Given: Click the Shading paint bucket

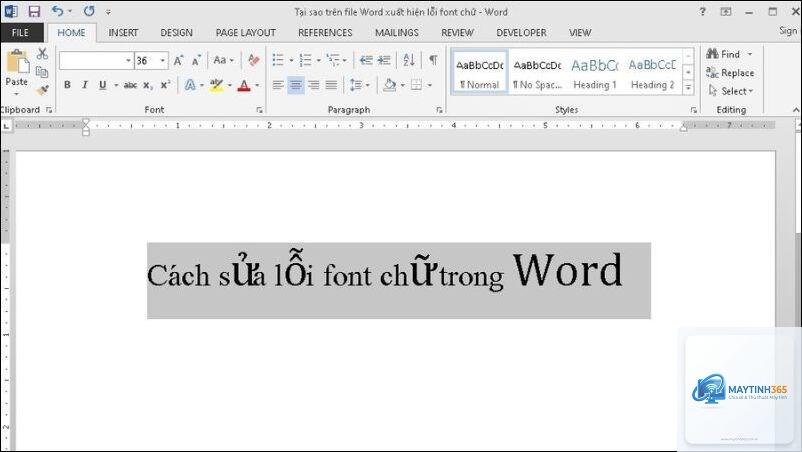Looking at the screenshot, I should [x=390, y=85].
